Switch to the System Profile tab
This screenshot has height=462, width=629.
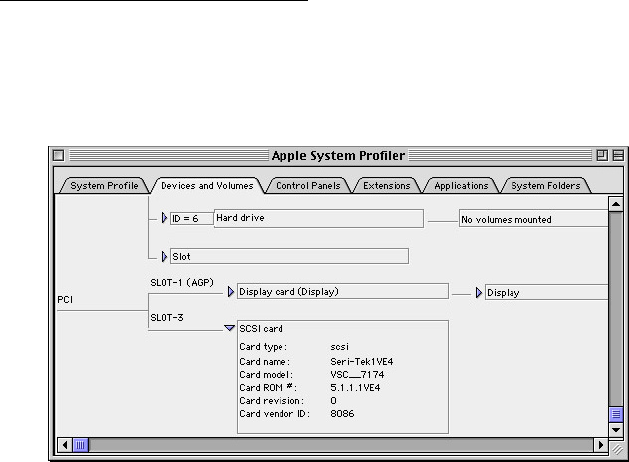(x=104, y=186)
